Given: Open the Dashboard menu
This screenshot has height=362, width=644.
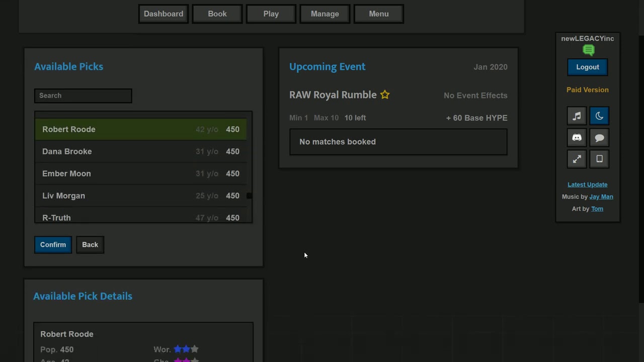Looking at the screenshot, I should tap(164, 14).
